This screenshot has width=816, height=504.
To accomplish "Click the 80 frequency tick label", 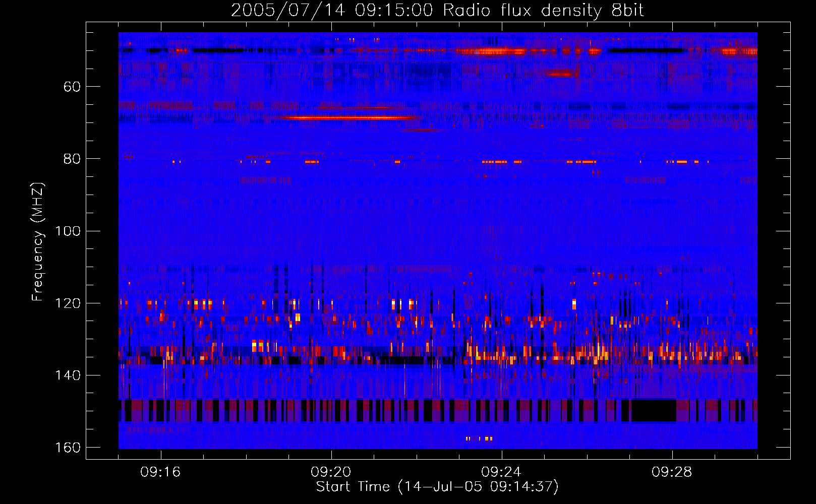I will tap(72, 159).
